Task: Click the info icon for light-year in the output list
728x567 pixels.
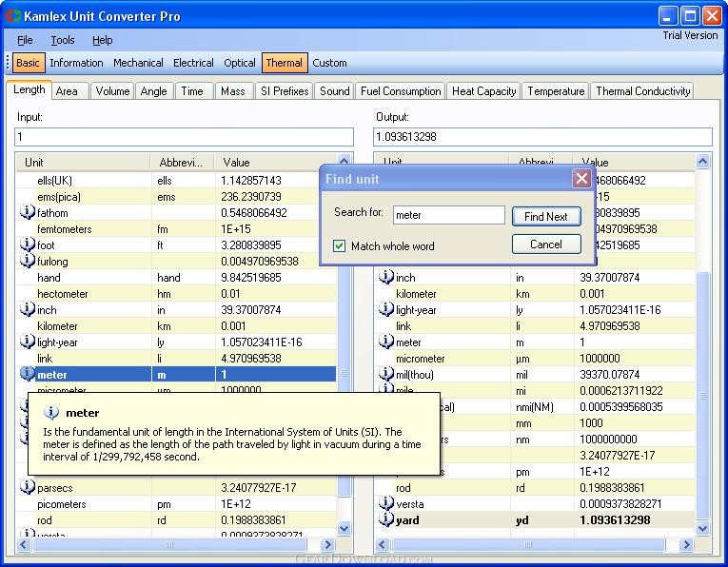Action: pos(386,309)
